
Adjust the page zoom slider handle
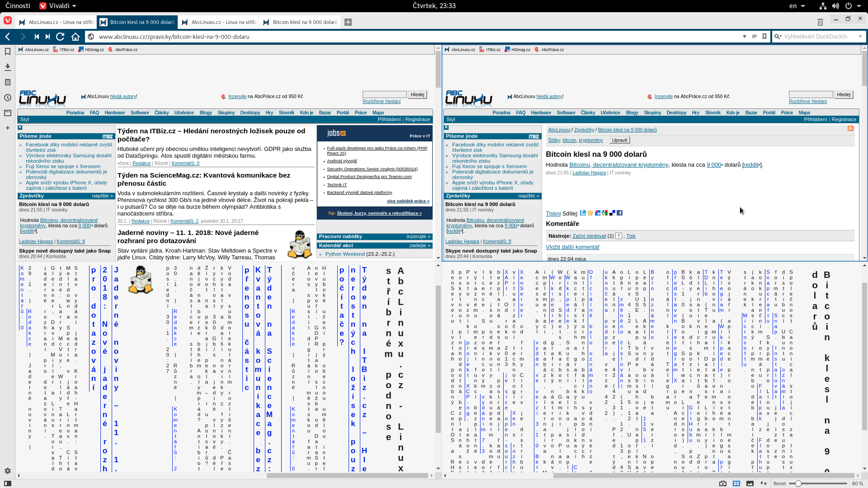798,483
